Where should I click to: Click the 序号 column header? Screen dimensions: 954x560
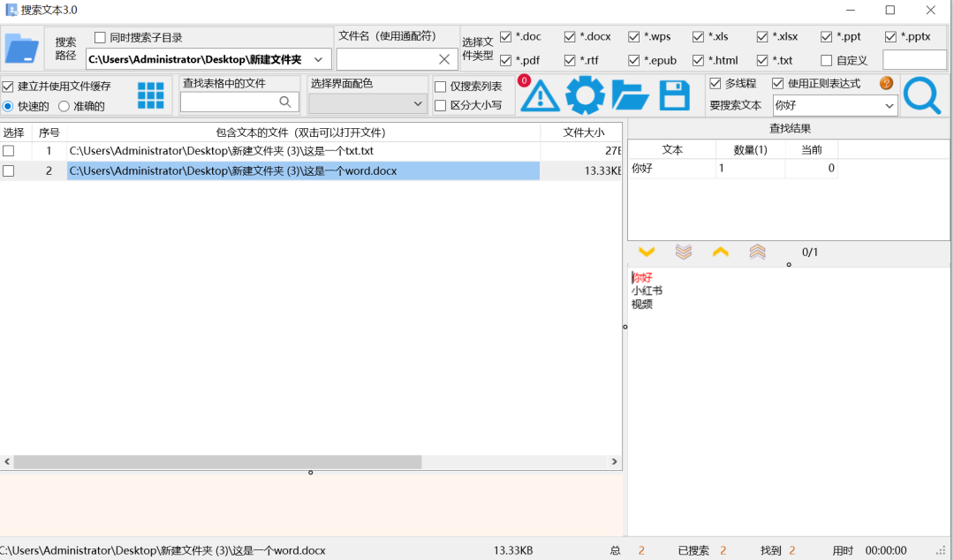[x=49, y=132]
